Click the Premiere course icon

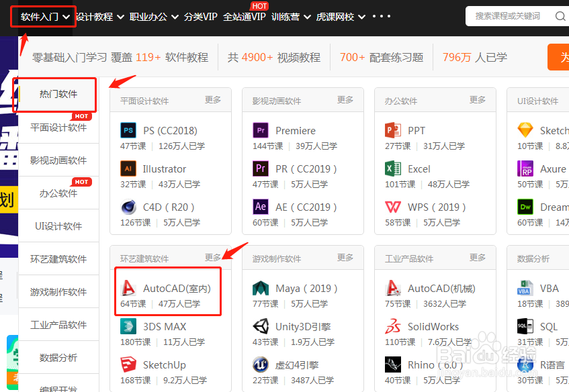(261, 130)
